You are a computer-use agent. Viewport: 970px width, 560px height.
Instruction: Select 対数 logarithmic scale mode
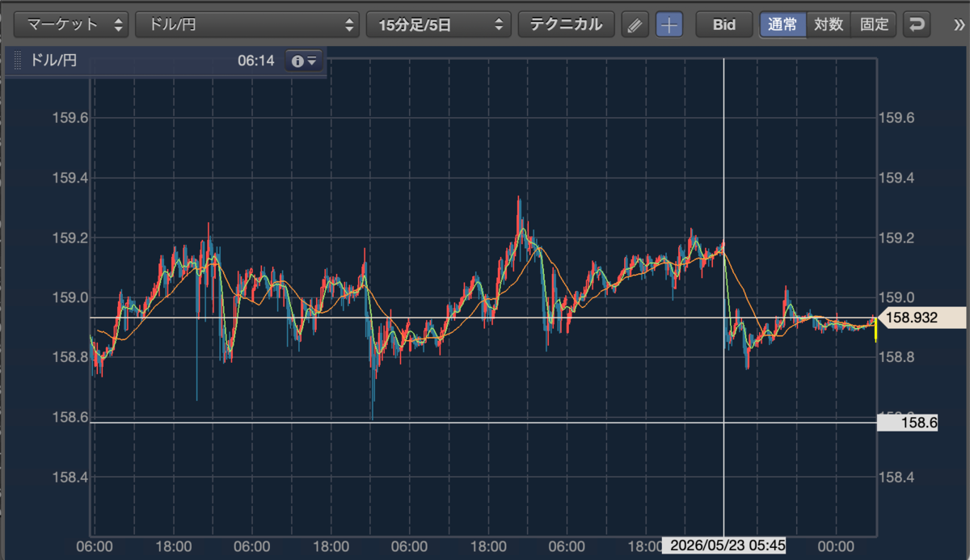point(829,24)
